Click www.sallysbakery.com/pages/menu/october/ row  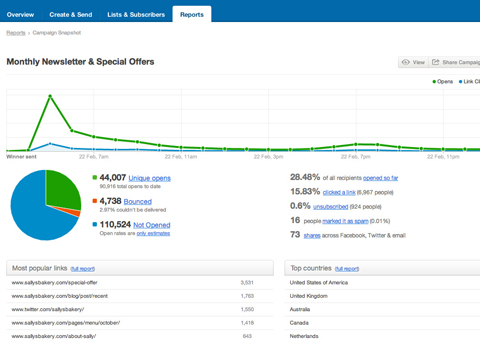[140, 323]
